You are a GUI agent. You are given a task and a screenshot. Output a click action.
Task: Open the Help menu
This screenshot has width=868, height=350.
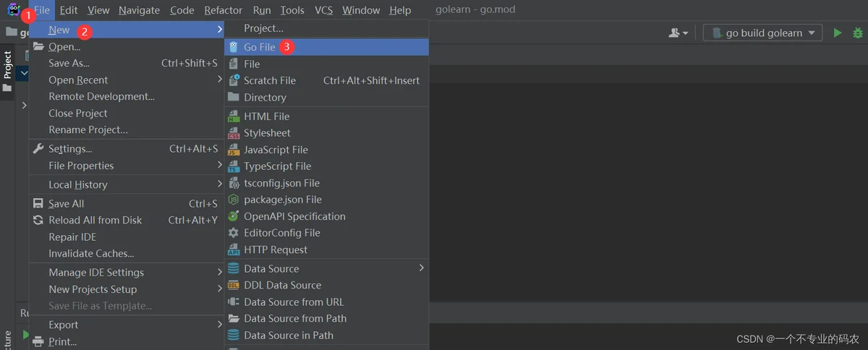(400, 10)
